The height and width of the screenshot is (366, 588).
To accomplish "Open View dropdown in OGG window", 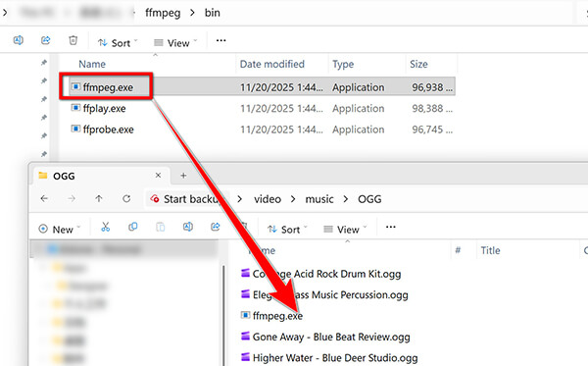I will click(x=345, y=229).
